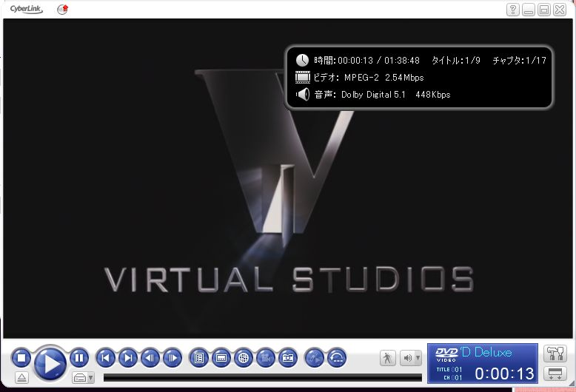The image size is (576, 392).
Task: Change audio language via globe icon
Action: pyautogui.click(x=244, y=358)
